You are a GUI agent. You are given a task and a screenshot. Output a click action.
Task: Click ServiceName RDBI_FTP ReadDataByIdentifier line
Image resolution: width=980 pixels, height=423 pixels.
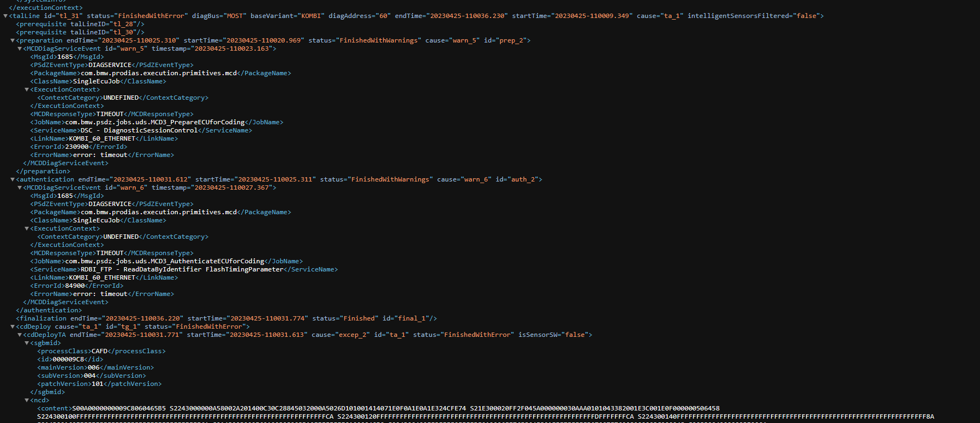[x=184, y=269]
